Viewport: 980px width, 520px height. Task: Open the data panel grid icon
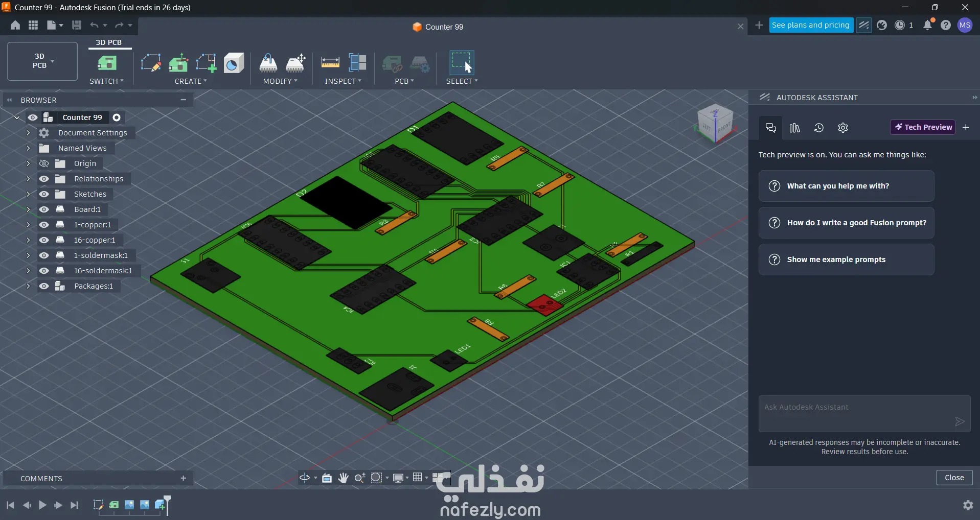[33, 26]
